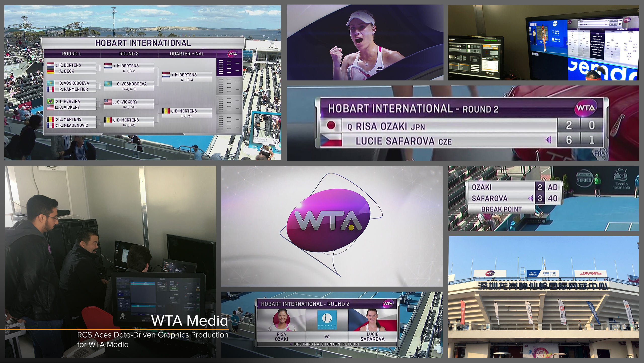Click the large central purple WTA logo
The width and height of the screenshot is (644, 363).
point(328,221)
